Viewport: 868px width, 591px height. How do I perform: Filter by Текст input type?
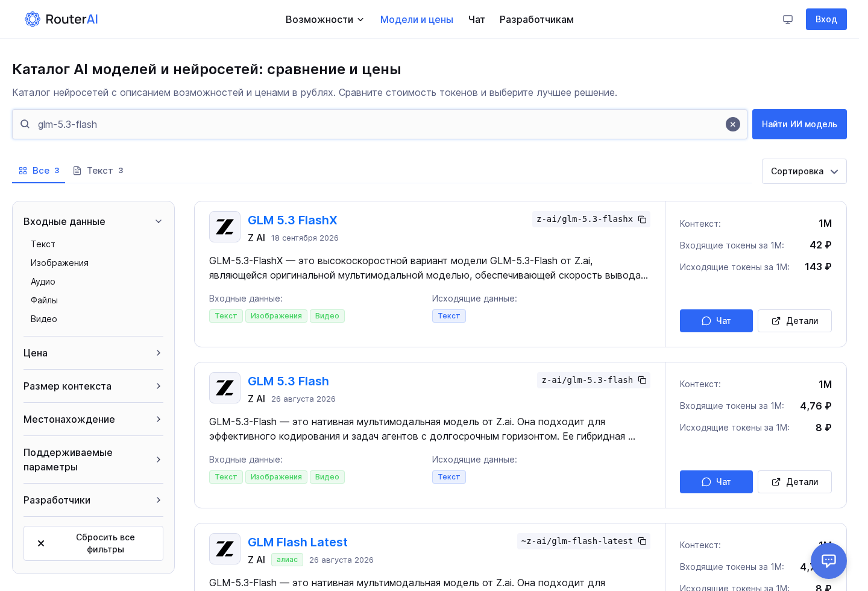pos(43,244)
